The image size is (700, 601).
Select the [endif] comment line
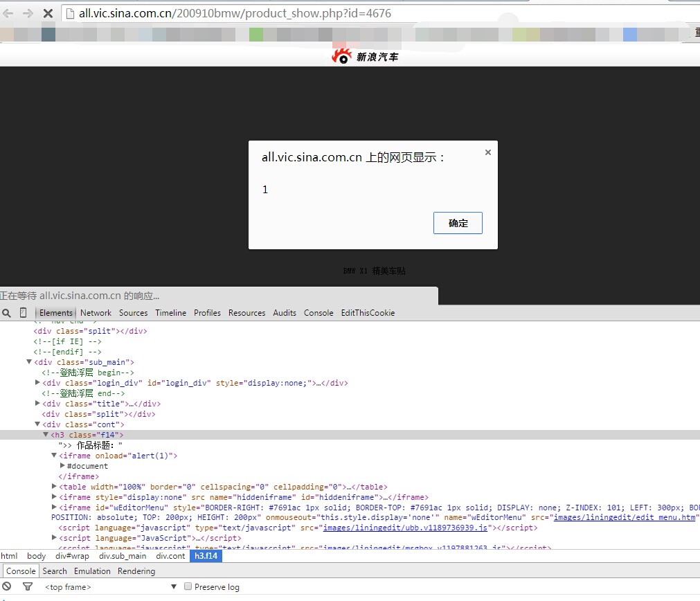[67, 352]
